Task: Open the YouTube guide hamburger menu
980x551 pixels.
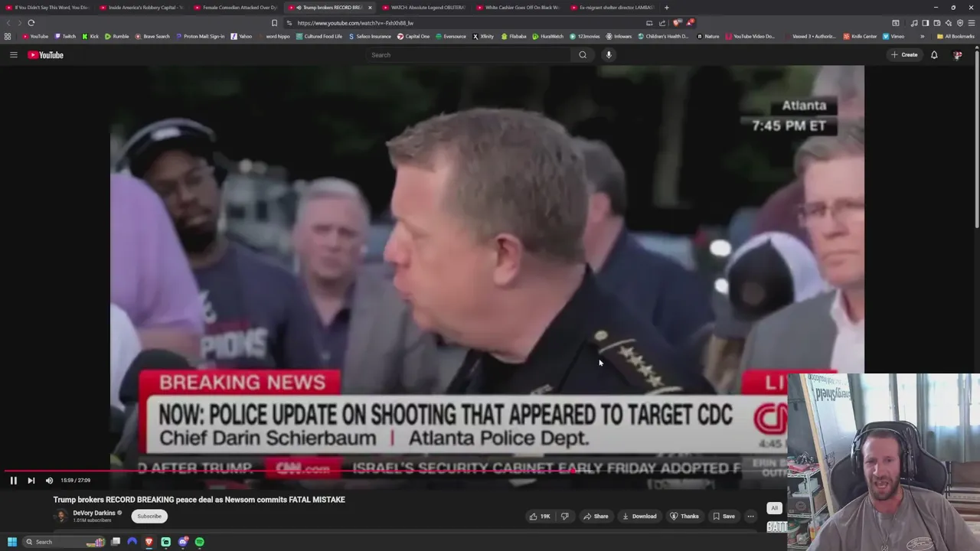Action: tap(13, 54)
